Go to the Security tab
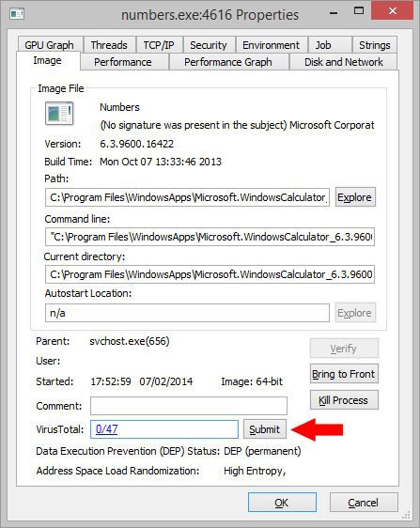The width and height of the screenshot is (420, 528). [209, 45]
